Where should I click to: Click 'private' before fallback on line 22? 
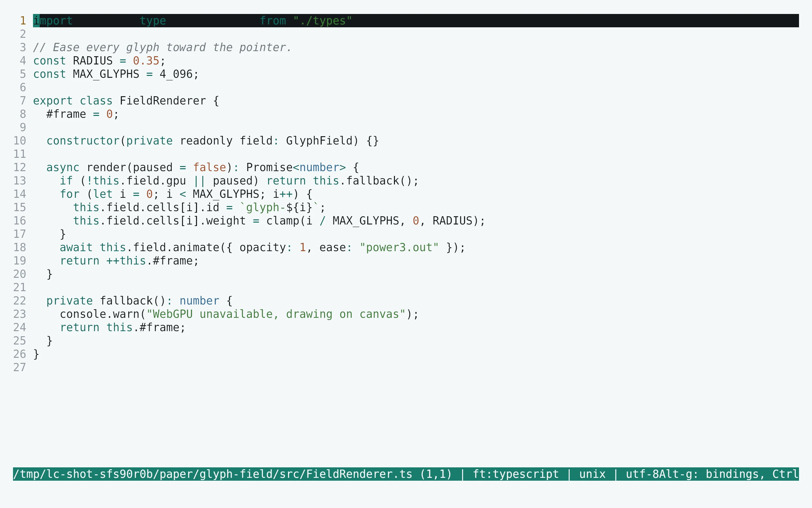[x=69, y=301]
